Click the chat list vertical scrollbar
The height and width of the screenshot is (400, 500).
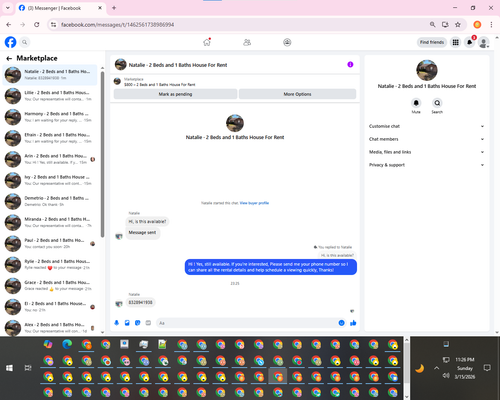102,155
